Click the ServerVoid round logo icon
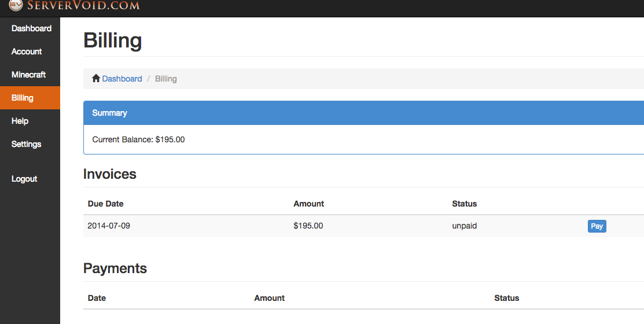The image size is (644, 324). (16, 5)
